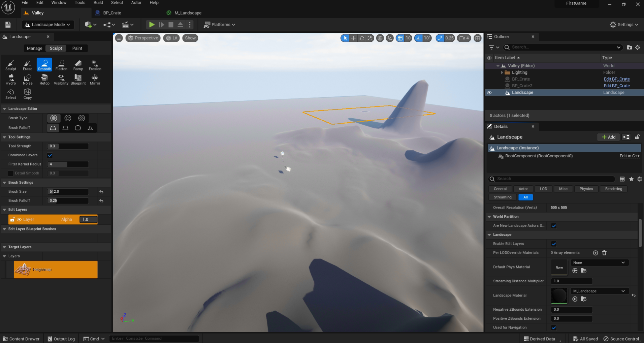Expand the Lighting folder in Outliner
This screenshot has width=644, height=343.
502,72
